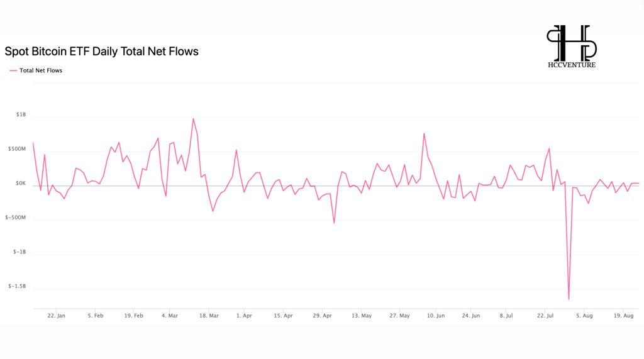Select the 22. Jan x-axis label

(56, 316)
